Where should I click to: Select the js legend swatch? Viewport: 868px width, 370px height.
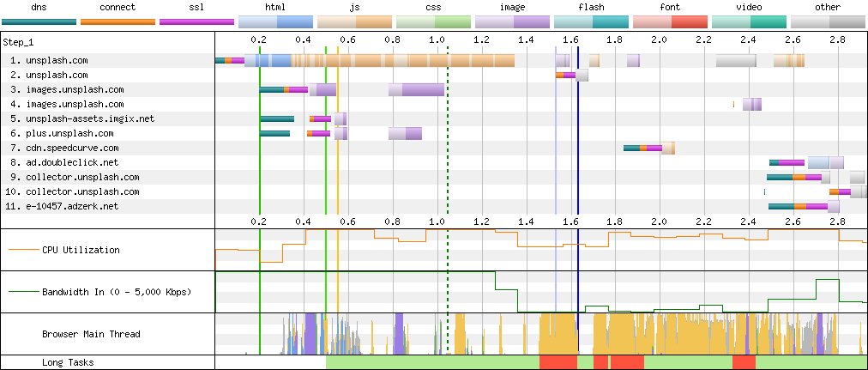point(354,21)
